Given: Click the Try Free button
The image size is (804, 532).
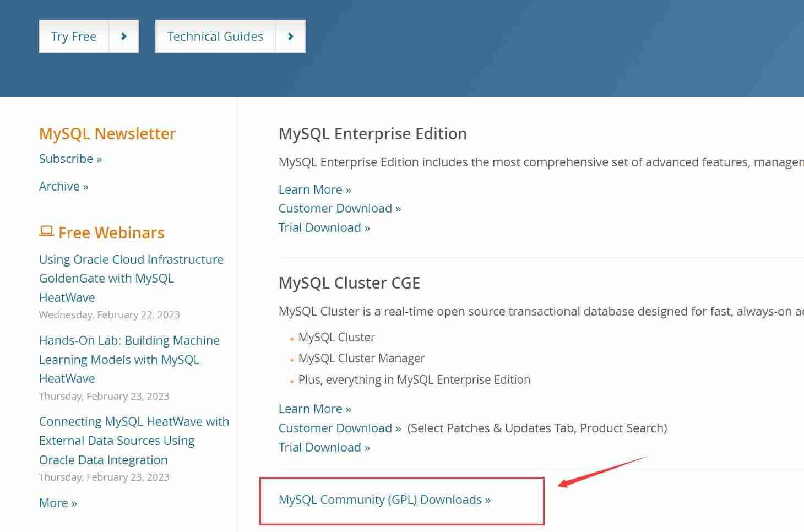Looking at the screenshot, I should (x=74, y=36).
